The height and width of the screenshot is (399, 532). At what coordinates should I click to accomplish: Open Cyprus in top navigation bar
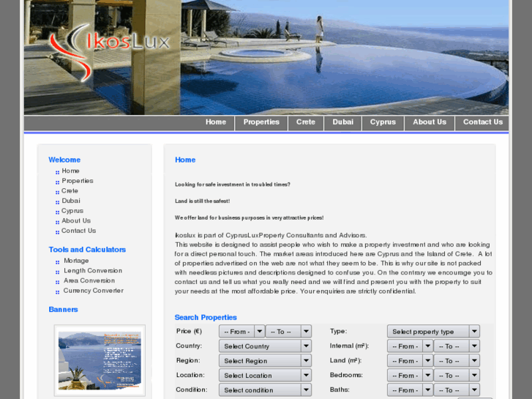point(383,122)
